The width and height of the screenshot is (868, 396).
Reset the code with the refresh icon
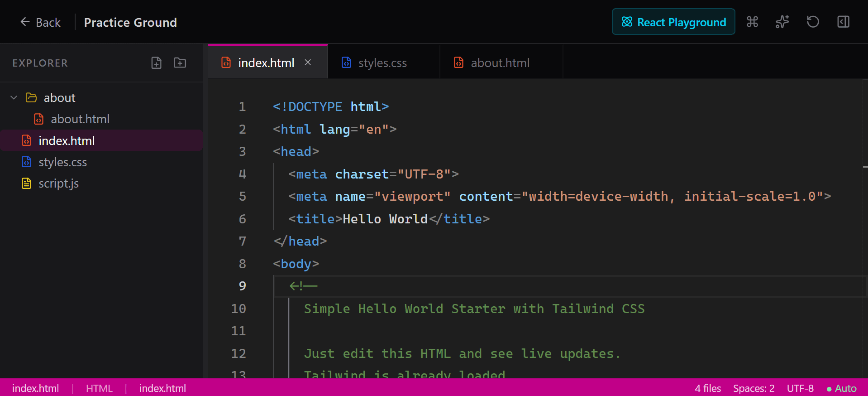(x=813, y=22)
